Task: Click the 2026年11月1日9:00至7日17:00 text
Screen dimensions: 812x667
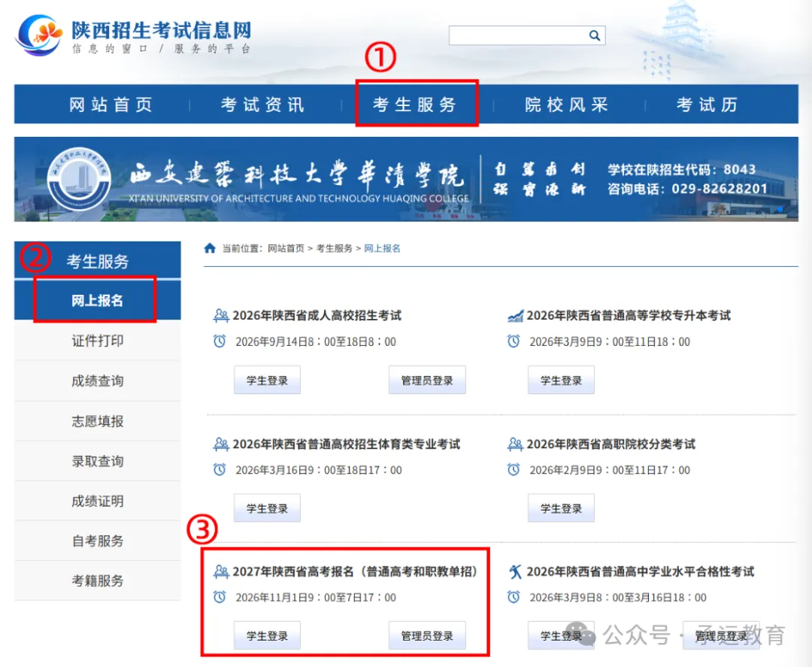Action: (316, 598)
